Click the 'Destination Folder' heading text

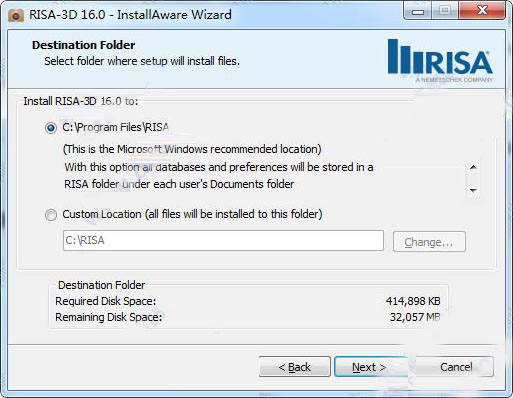(x=83, y=45)
